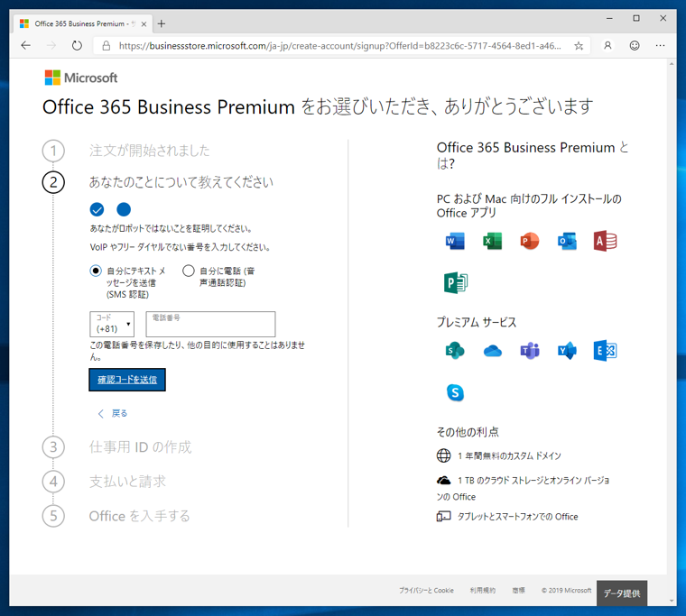Open プライバシーと Cookie footer link
This screenshot has height=616, width=686.
click(x=426, y=590)
